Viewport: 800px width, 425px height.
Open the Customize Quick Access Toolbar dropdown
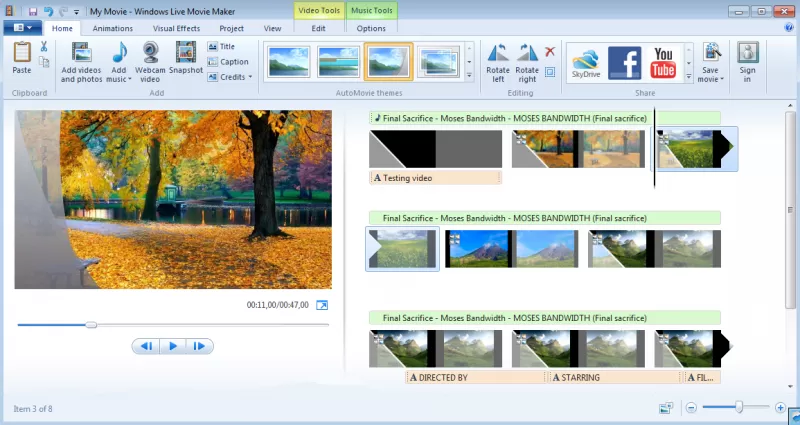tap(77, 12)
